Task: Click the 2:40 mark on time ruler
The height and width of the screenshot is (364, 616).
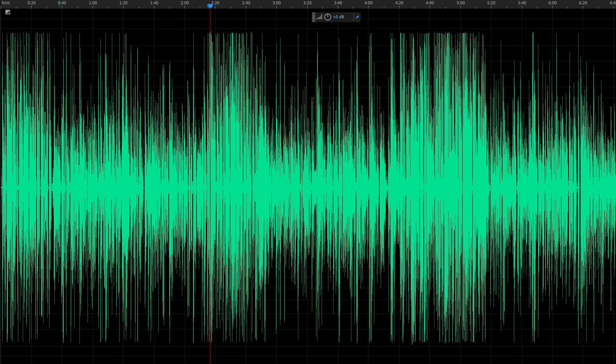Action: pyautogui.click(x=246, y=3)
